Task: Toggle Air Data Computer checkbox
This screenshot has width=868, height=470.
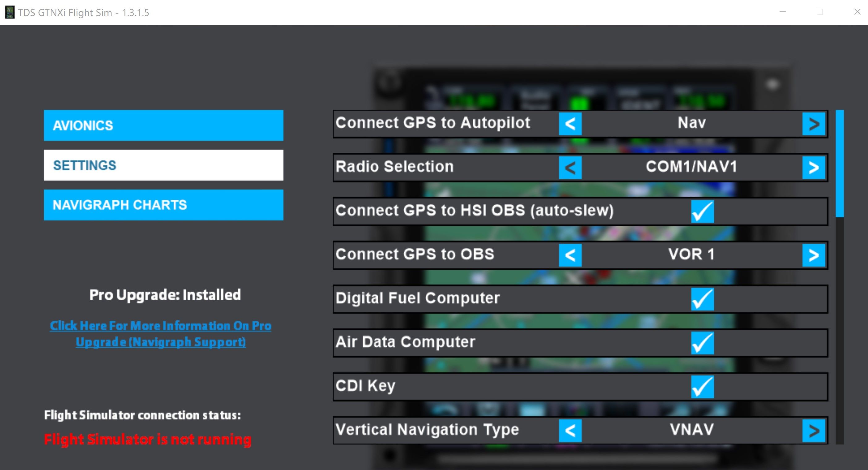Action: (703, 343)
